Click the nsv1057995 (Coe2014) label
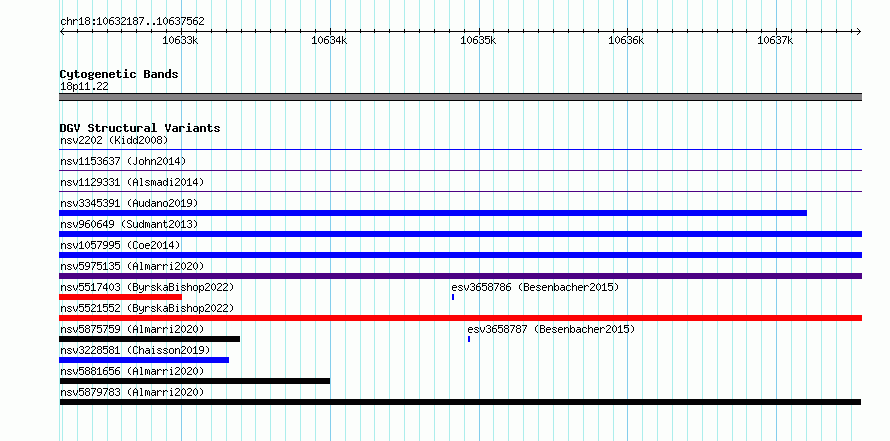890x441 pixels. tap(120, 245)
